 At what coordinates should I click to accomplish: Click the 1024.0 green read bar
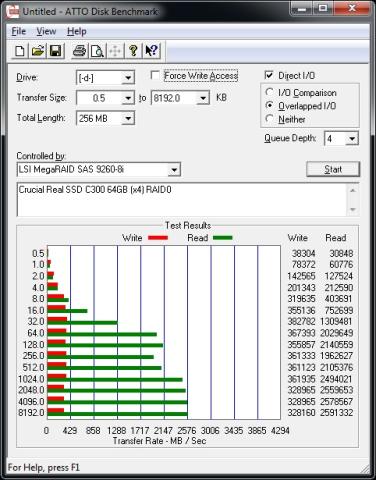click(x=115, y=380)
